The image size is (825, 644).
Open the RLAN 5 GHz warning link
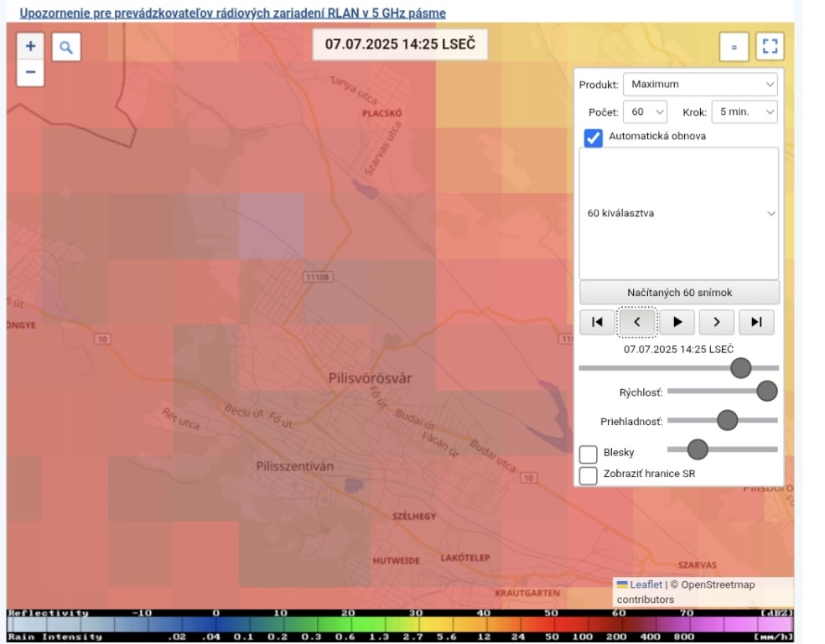click(x=232, y=13)
